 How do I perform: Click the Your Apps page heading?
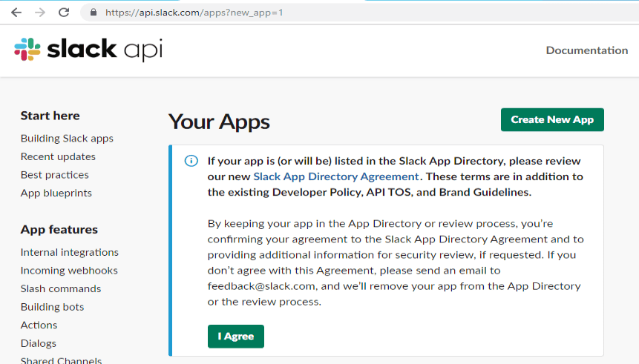(x=219, y=122)
